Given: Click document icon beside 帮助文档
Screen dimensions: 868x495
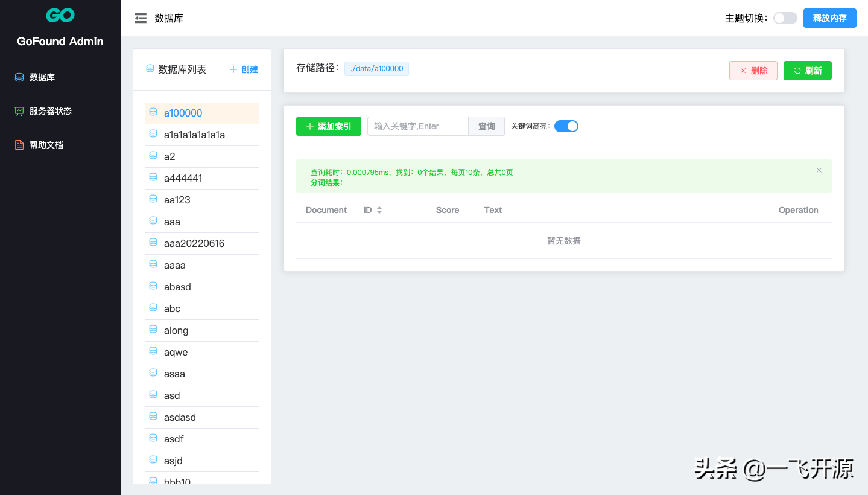Looking at the screenshot, I should [19, 145].
